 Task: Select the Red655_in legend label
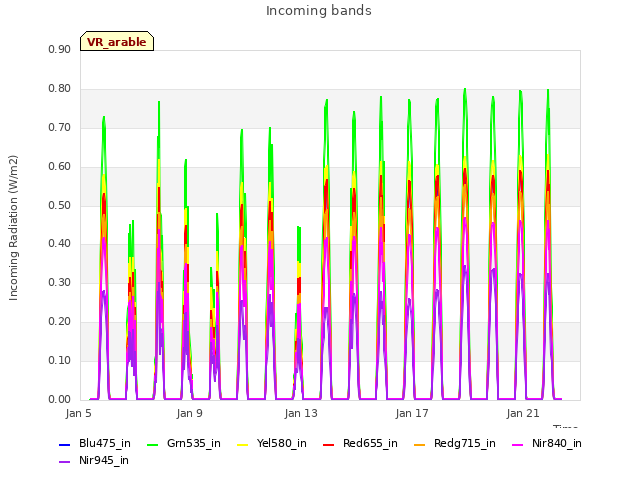point(370,444)
